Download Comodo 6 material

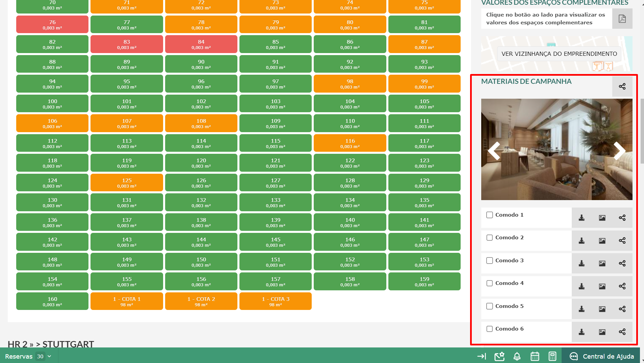pos(582,332)
